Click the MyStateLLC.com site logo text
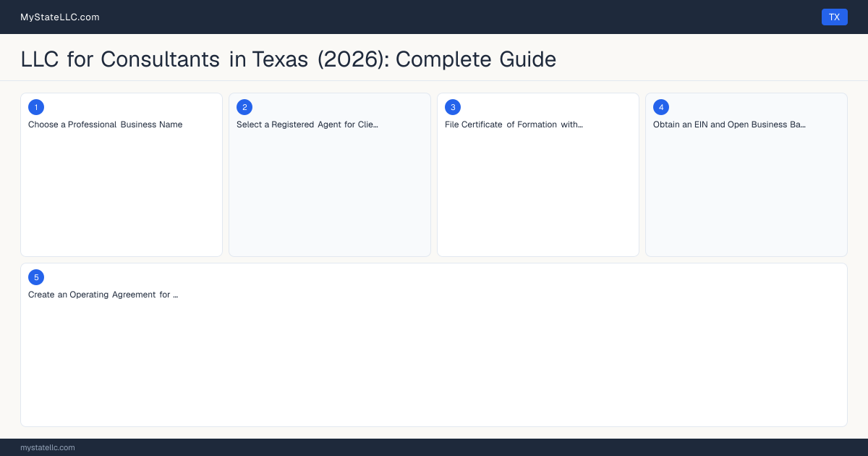The image size is (868, 456). pyautogui.click(x=60, y=17)
